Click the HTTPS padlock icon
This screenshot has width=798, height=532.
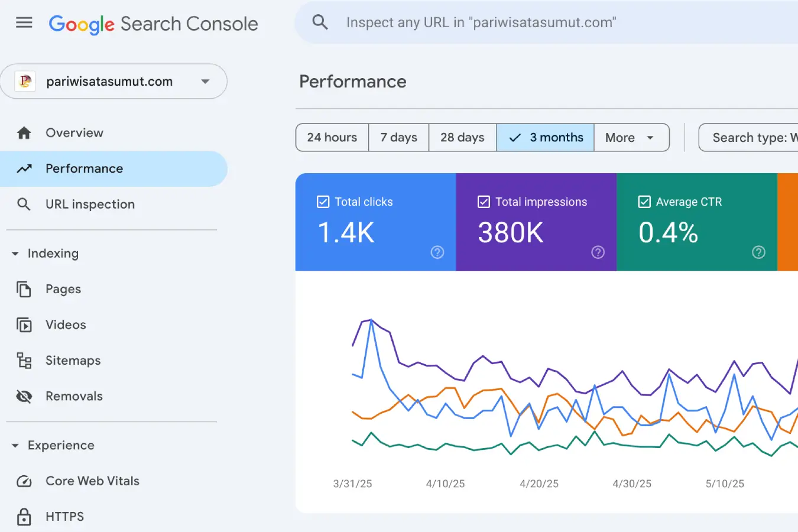pyautogui.click(x=24, y=517)
